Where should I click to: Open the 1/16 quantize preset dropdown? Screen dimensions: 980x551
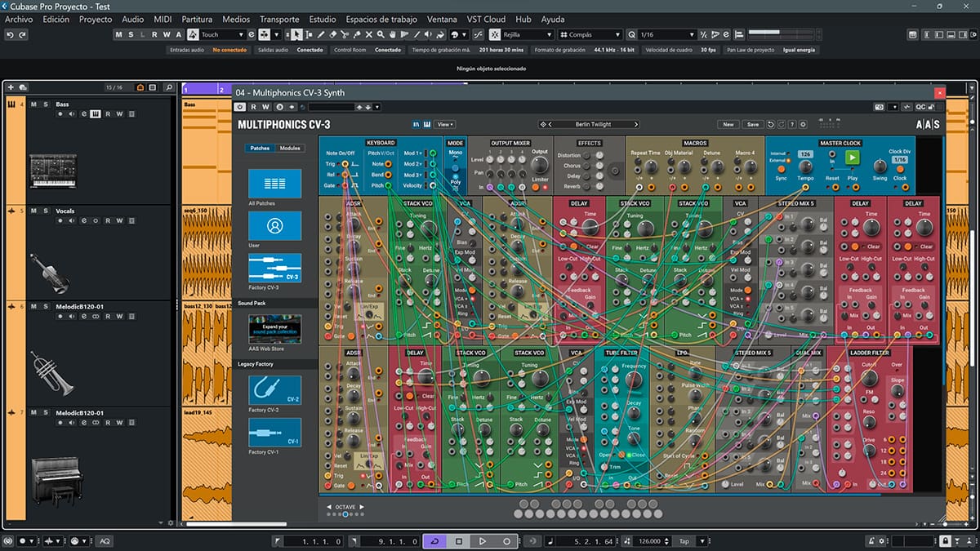click(667, 35)
